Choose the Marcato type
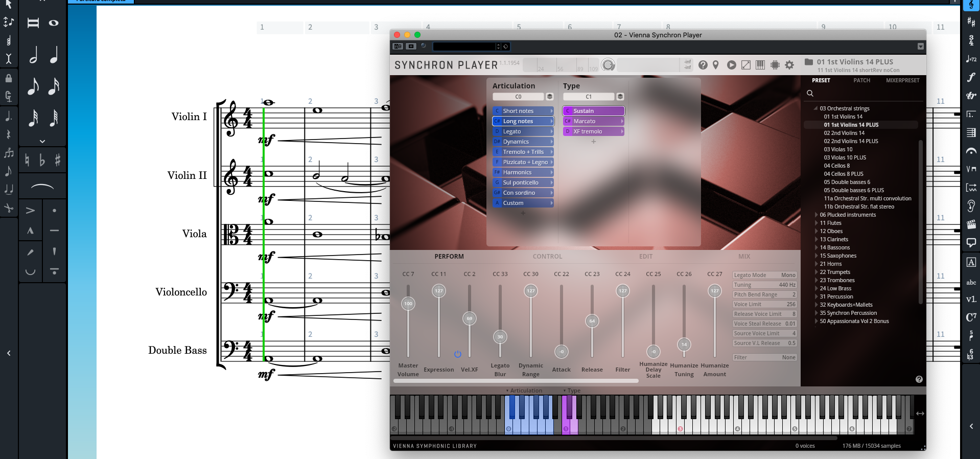This screenshot has width=980, height=459. tap(594, 121)
